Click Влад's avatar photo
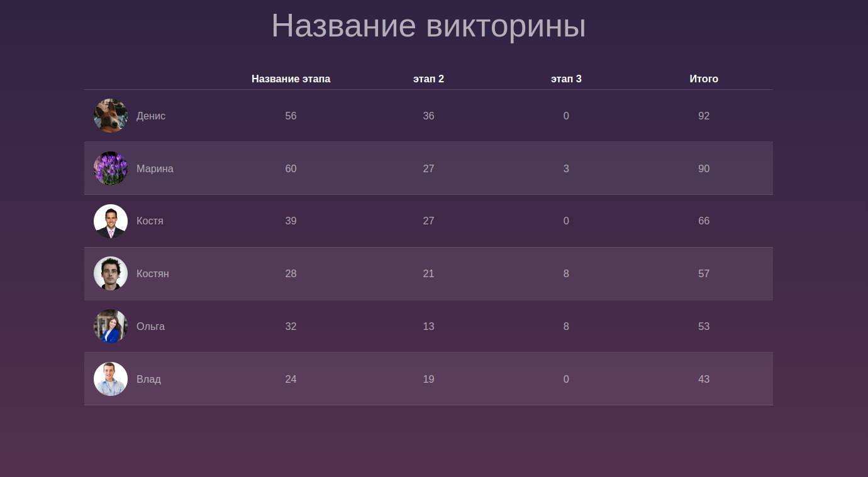This screenshot has height=477, width=868. click(111, 379)
